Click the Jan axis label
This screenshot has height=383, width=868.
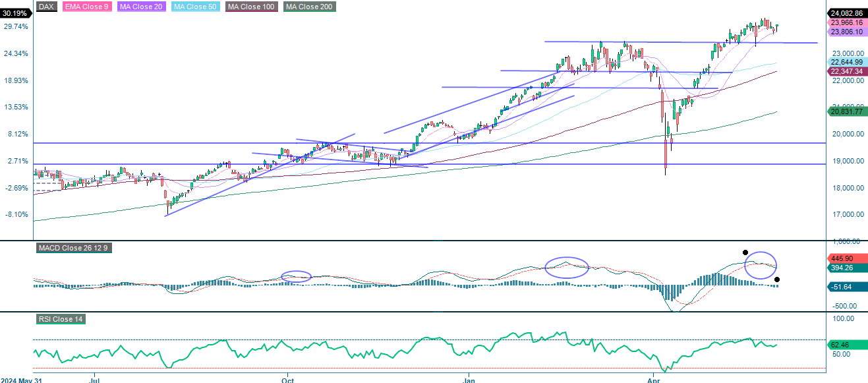coord(469,380)
